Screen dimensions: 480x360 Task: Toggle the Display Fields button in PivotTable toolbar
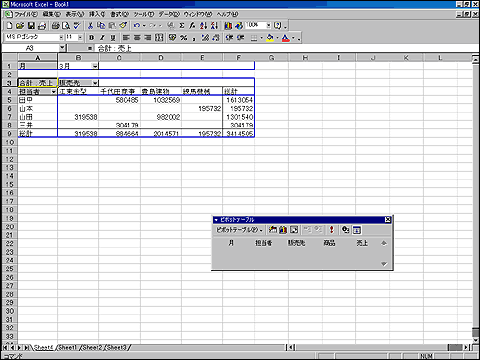pyautogui.click(x=357, y=230)
